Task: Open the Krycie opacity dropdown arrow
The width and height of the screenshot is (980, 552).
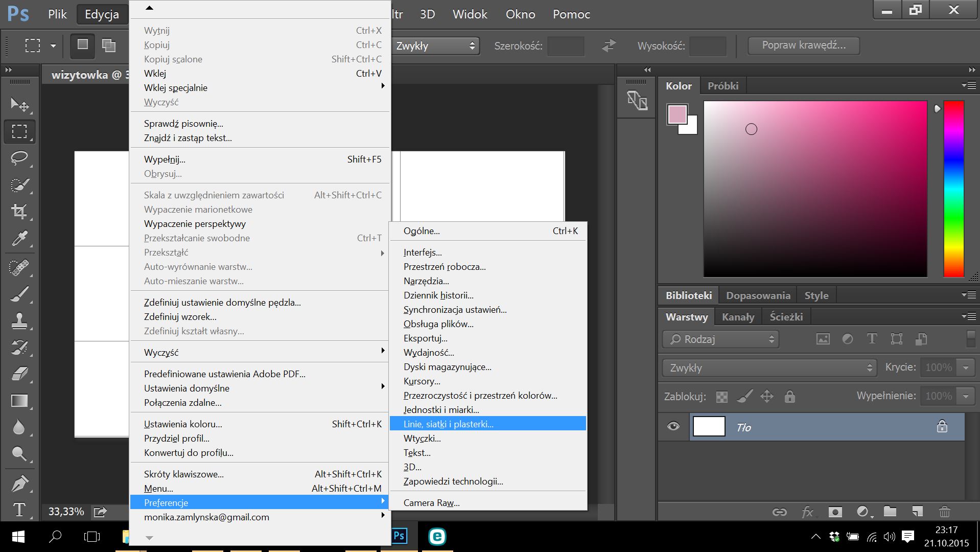Action: (966, 367)
